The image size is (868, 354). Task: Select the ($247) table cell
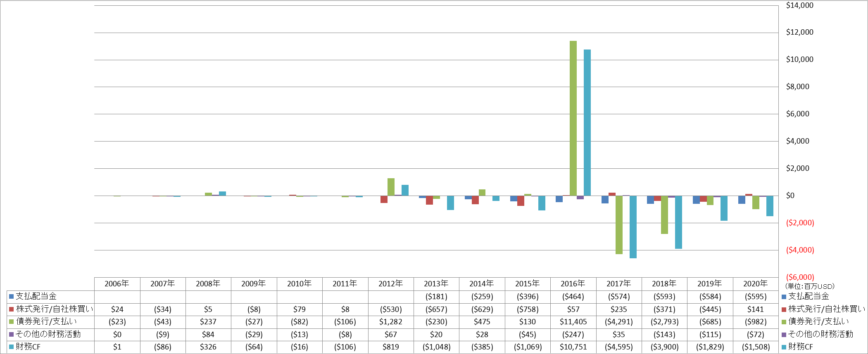(x=573, y=334)
